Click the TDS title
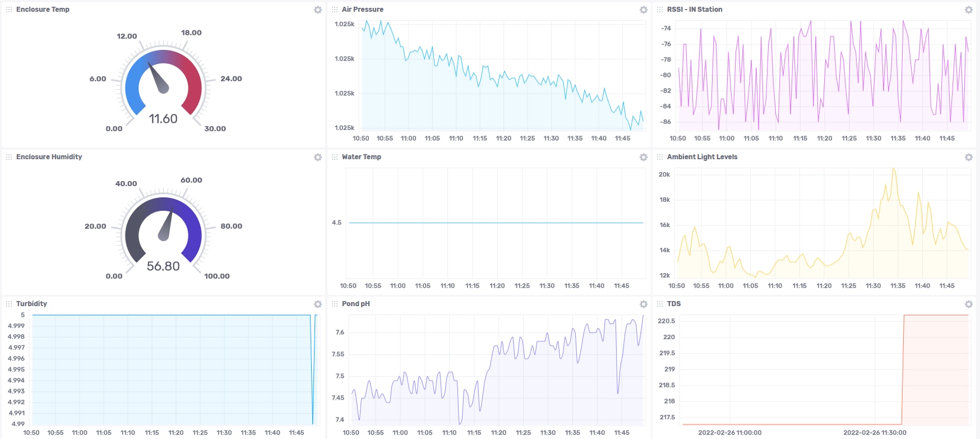This screenshot has width=980, height=439. click(x=674, y=304)
